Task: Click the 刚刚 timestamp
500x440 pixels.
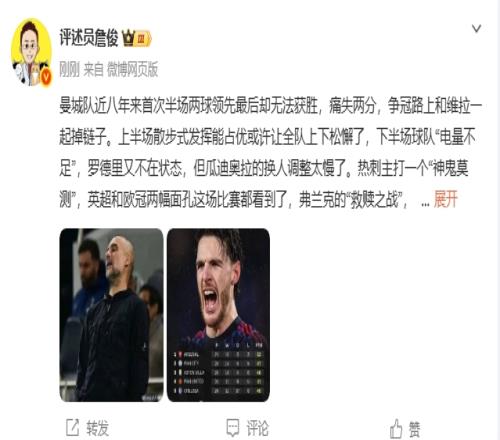Action: point(69,70)
